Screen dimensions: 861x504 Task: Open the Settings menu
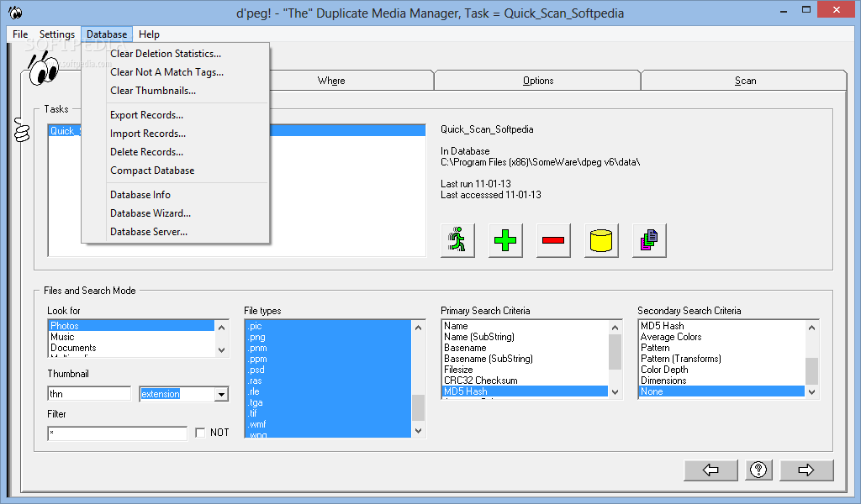coord(57,34)
